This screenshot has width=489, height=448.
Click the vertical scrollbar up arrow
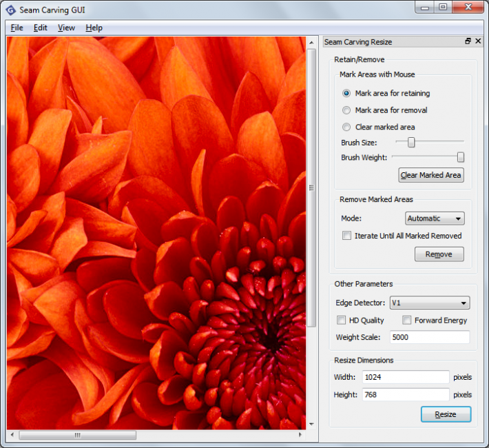click(311, 43)
